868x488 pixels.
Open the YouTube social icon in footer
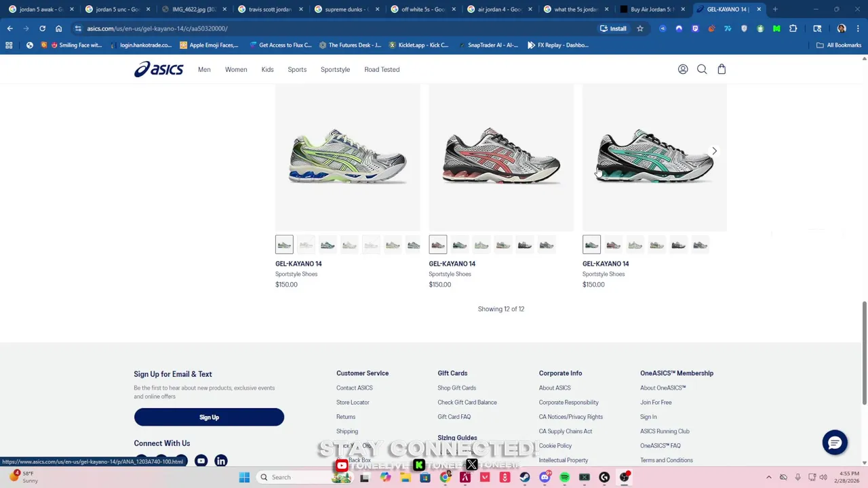pyautogui.click(x=201, y=461)
